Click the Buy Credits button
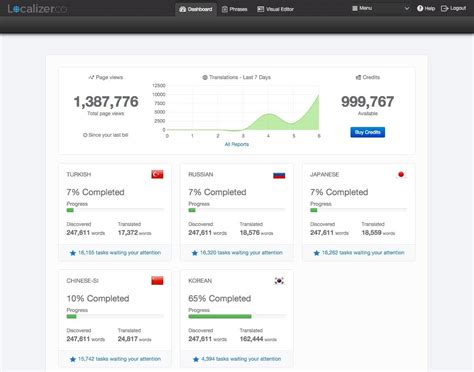Screen dimensions: 474x372 [x=368, y=132]
